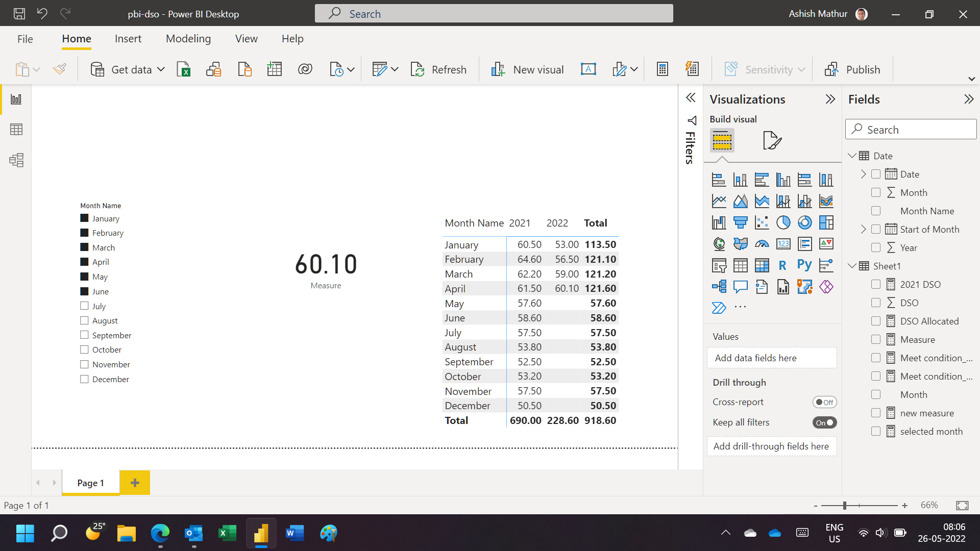Check July in Month Name slicer
This screenshot has width=980, height=551.
click(x=84, y=306)
